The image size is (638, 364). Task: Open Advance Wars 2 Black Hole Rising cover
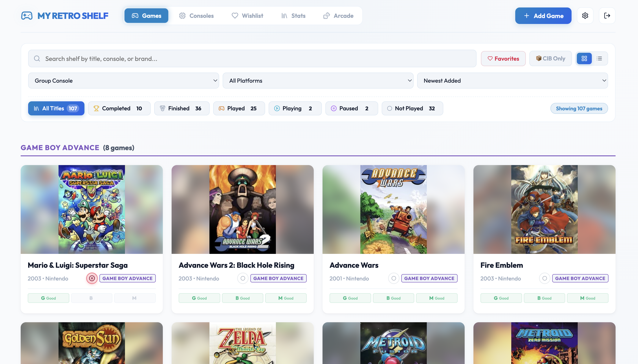point(242,209)
